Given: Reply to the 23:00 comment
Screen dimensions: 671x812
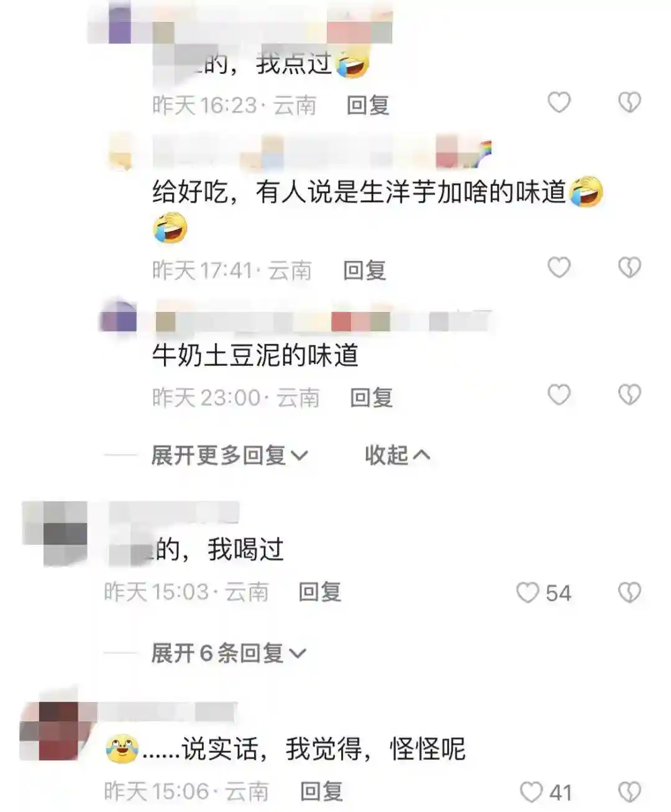Looking at the screenshot, I should (x=372, y=397).
